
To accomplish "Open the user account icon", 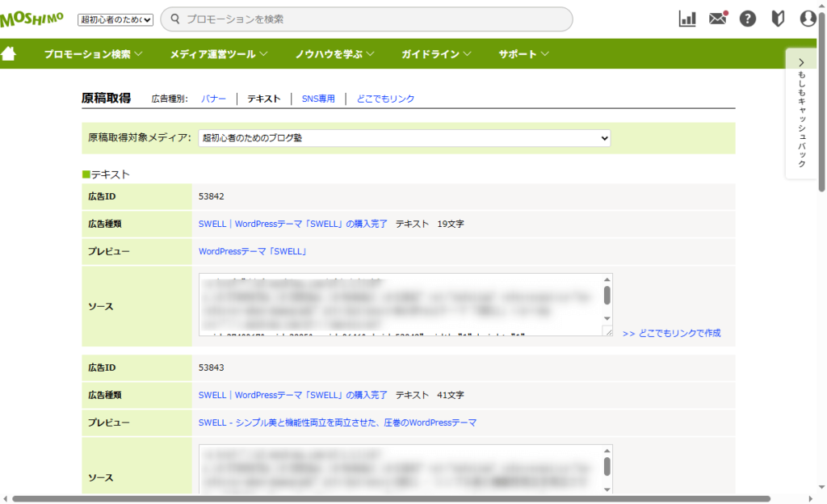I will pos(808,19).
